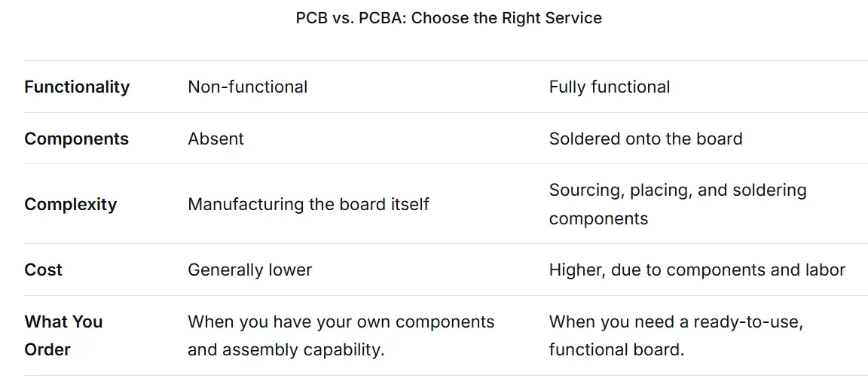Click the "Generally lower" cell
Screen dimensions: 868x381
(249, 270)
